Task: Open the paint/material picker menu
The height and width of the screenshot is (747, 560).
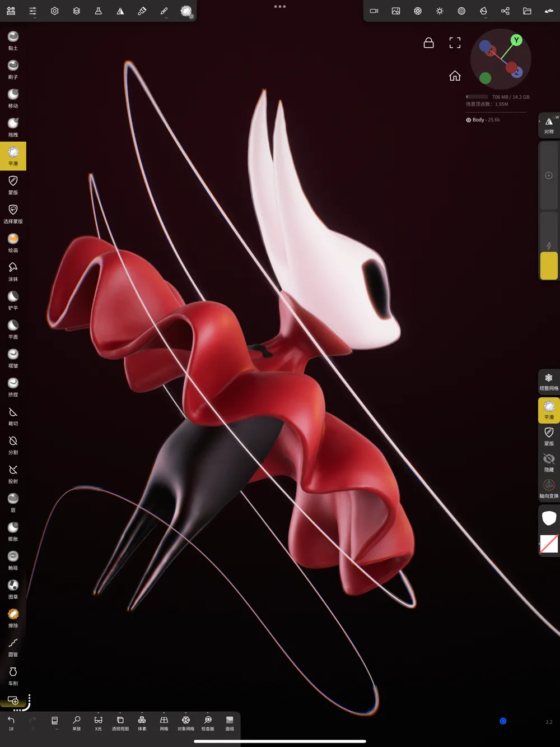Action: (x=142, y=11)
